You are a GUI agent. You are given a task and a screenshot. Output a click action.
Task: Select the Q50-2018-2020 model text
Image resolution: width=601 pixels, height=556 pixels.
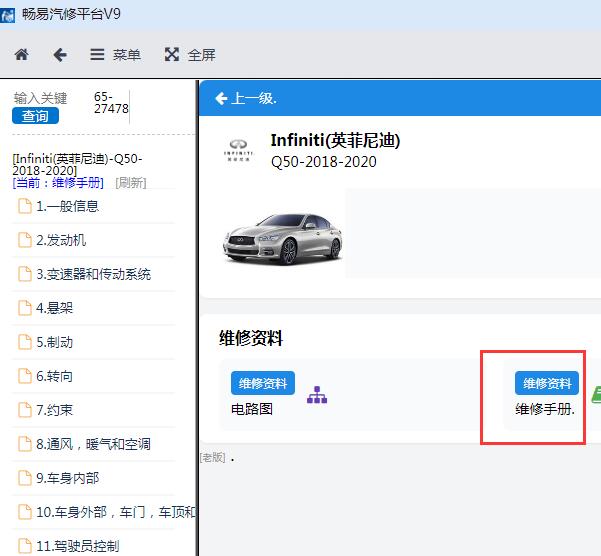[323, 162]
